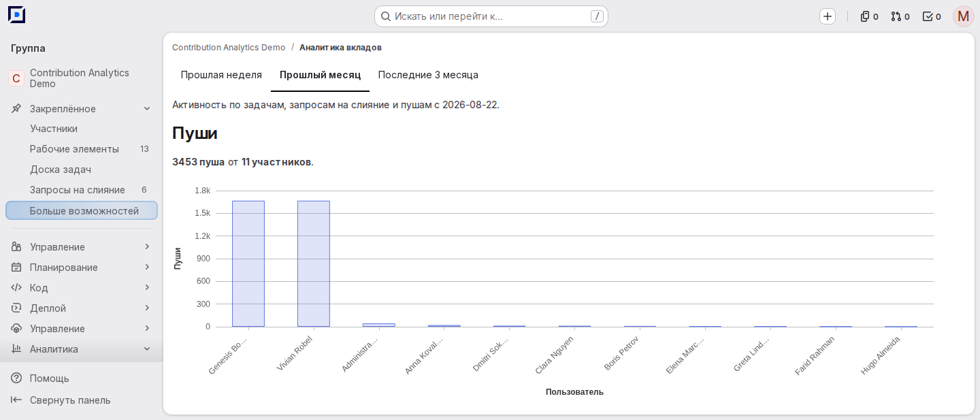The image size is (980, 420).
Task: Click the collapse sidebar arrow icon
Action: pos(16,400)
